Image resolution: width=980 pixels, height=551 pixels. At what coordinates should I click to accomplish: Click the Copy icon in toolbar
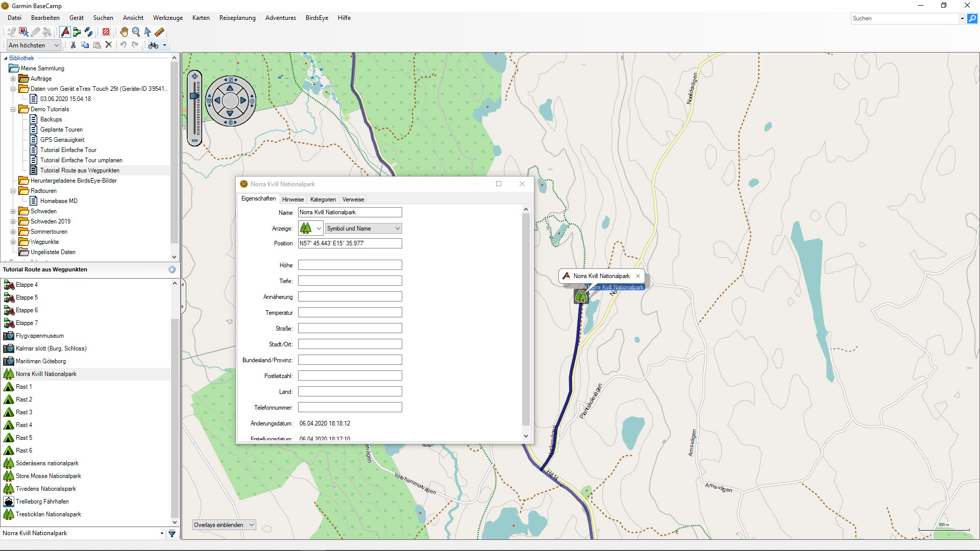[85, 45]
